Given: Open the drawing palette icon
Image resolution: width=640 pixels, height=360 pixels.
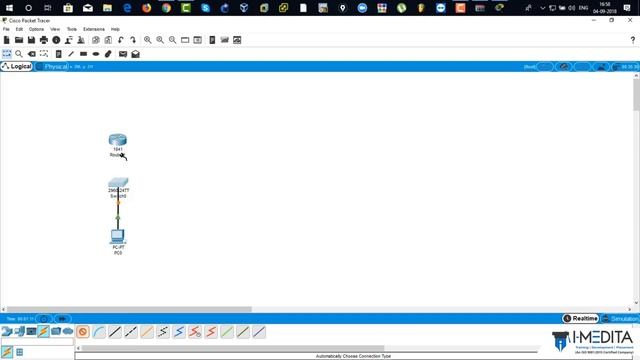Looking at the screenshot, I should click(x=185, y=40).
